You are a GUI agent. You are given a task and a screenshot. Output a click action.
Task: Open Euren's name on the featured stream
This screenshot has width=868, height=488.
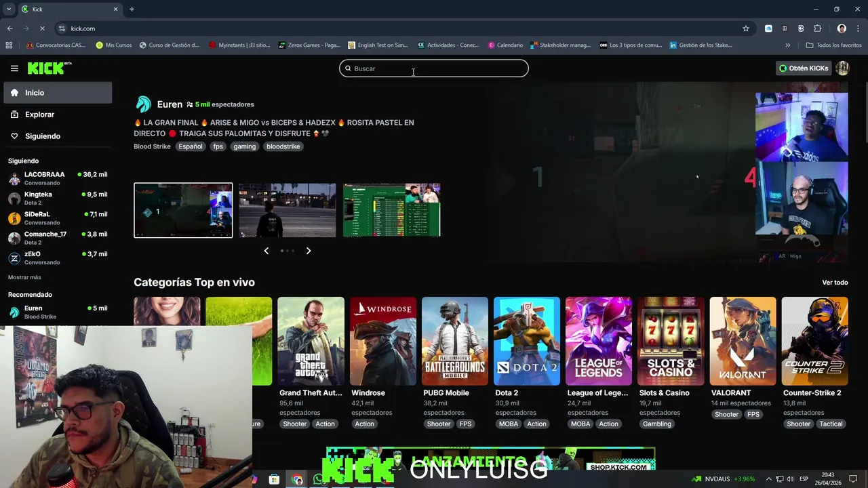[170, 104]
